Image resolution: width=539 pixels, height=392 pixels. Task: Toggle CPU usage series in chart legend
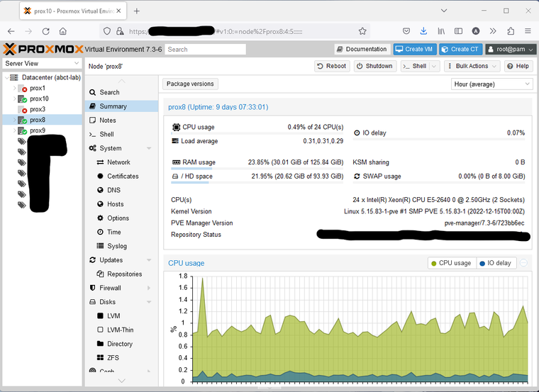point(450,263)
